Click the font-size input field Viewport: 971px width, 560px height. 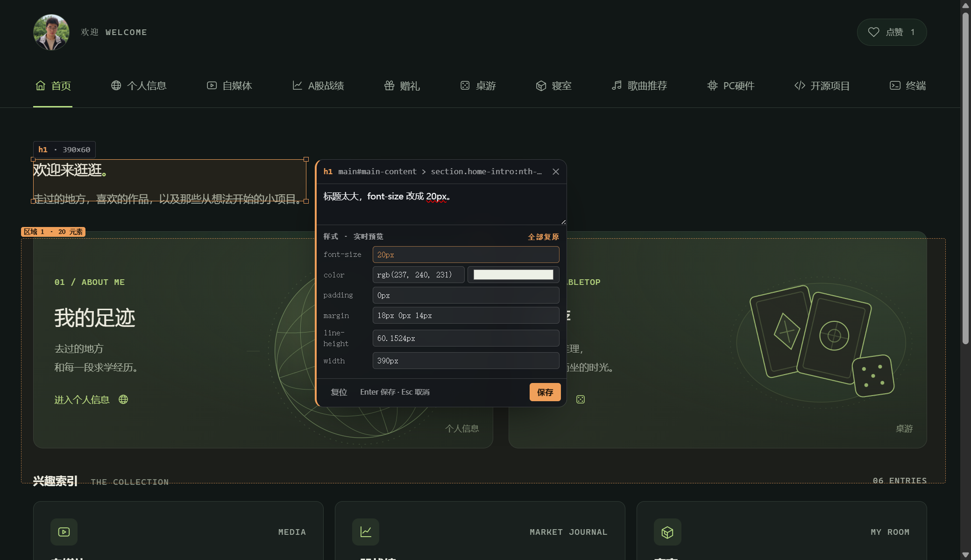pyautogui.click(x=466, y=255)
